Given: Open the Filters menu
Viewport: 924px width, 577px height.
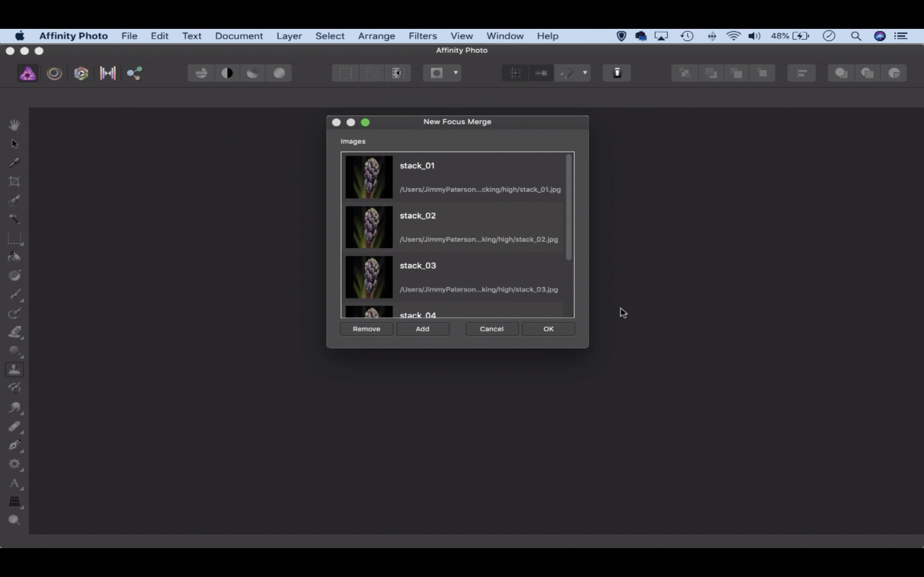Looking at the screenshot, I should click(x=422, y=36).
